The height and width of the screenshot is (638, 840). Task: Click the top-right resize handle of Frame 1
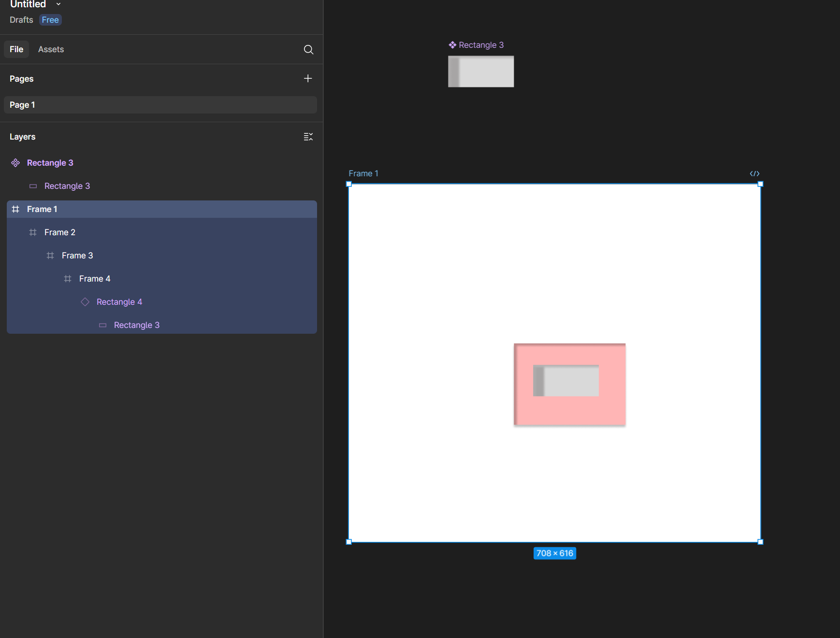pyautogui.click(x=760, y=184)
